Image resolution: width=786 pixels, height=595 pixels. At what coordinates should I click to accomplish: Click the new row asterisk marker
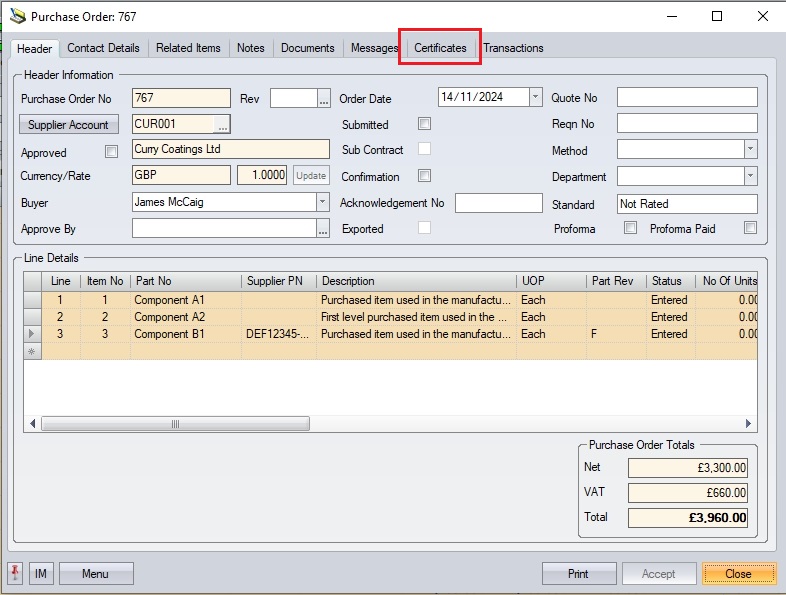pyautogui.click(x=33, y=351)
